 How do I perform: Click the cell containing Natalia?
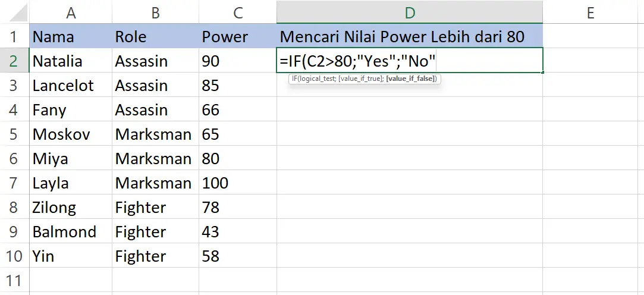click(71, 61)
